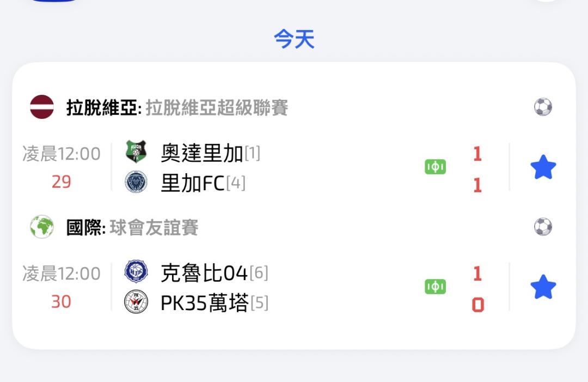Tap the globe icon beside 國際
The height and width of the screenshot is (382, 588).
pyautogui.click(x=42, y=227)
